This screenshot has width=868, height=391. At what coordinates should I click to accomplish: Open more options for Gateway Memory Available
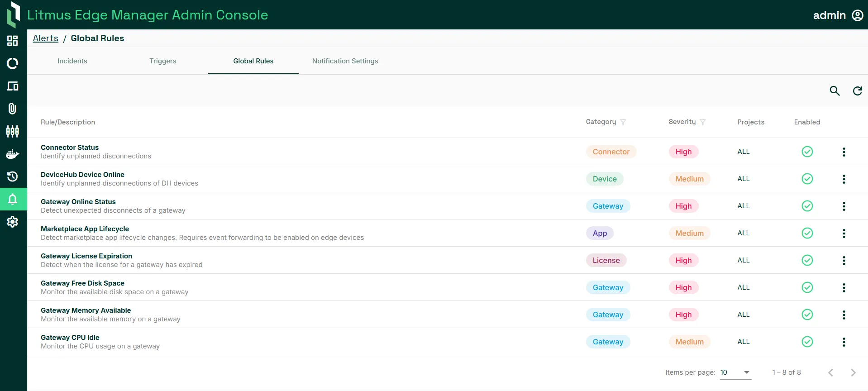[x=844, y=315]
